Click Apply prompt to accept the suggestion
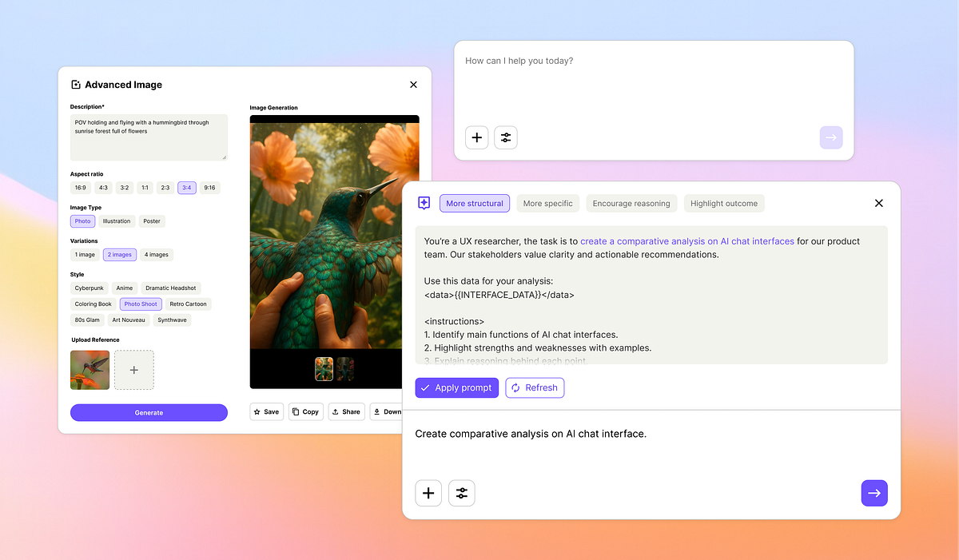Screen dimensions: 959x560 pyautogui.click(x=456, y=387)
